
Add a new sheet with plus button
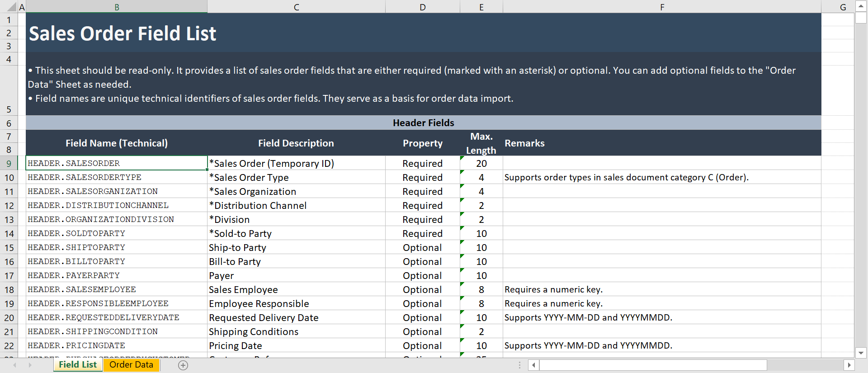[x=183, y=365]
